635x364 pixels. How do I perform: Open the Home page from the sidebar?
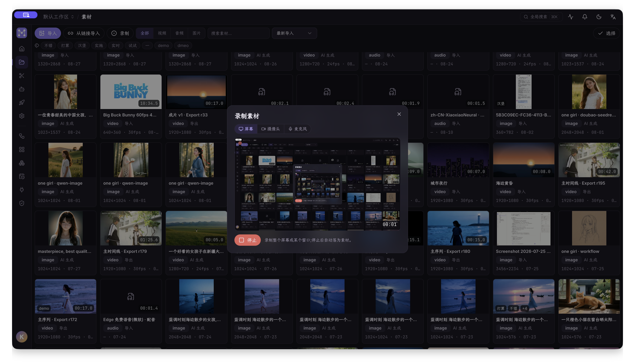click(22, 48)
